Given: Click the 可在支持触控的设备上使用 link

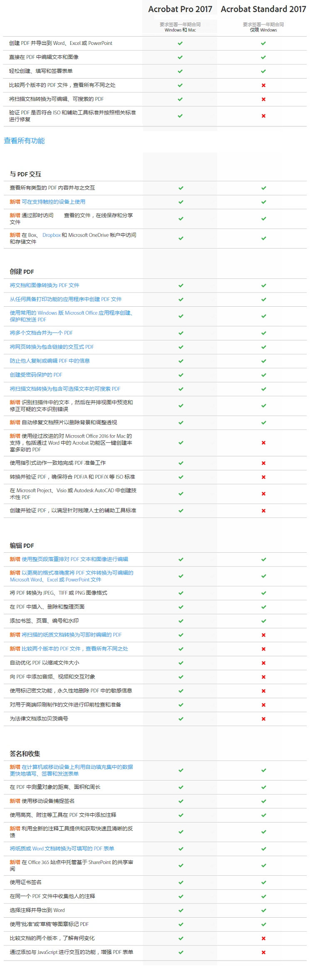Looking at the screenshot, I should coord(53,202).
